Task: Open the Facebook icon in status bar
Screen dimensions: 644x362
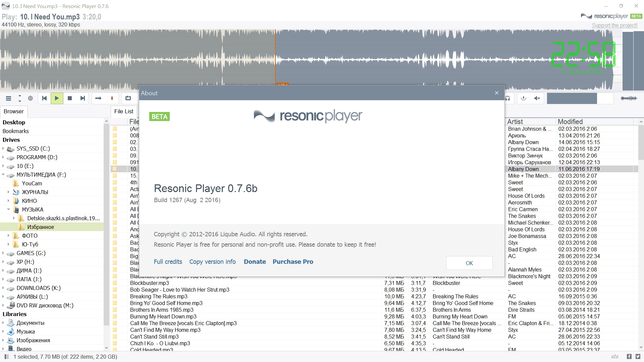Action: (629, 357)
